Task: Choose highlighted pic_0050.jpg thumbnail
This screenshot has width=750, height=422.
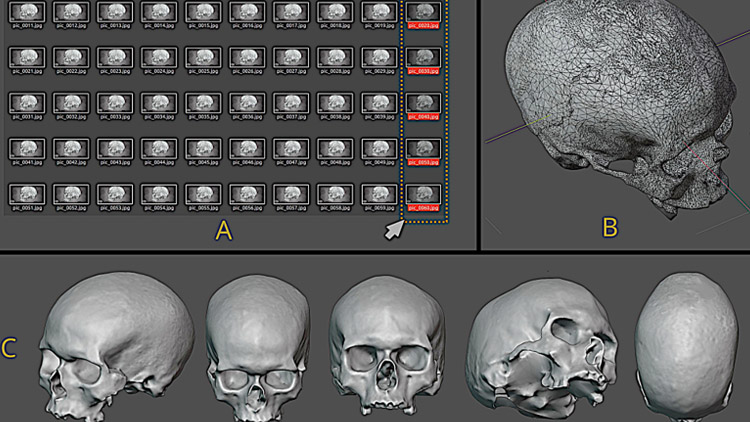Action: click(x=422, y=148)
